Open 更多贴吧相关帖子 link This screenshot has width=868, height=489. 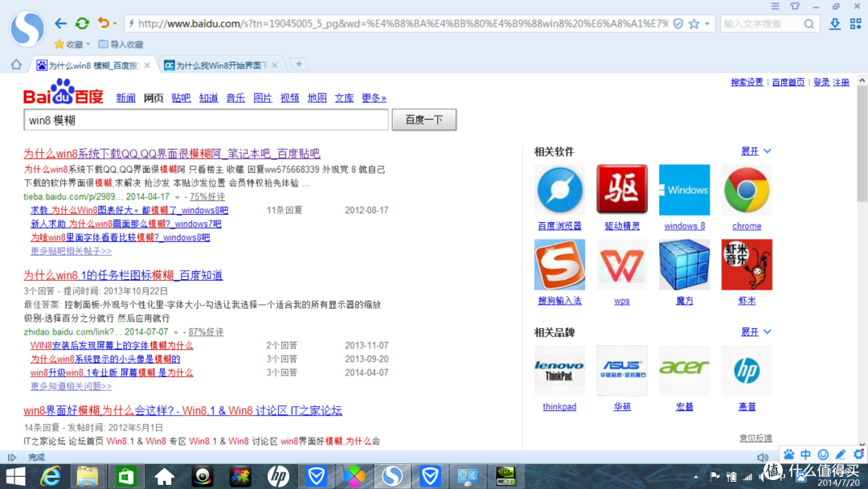point(71,251)
